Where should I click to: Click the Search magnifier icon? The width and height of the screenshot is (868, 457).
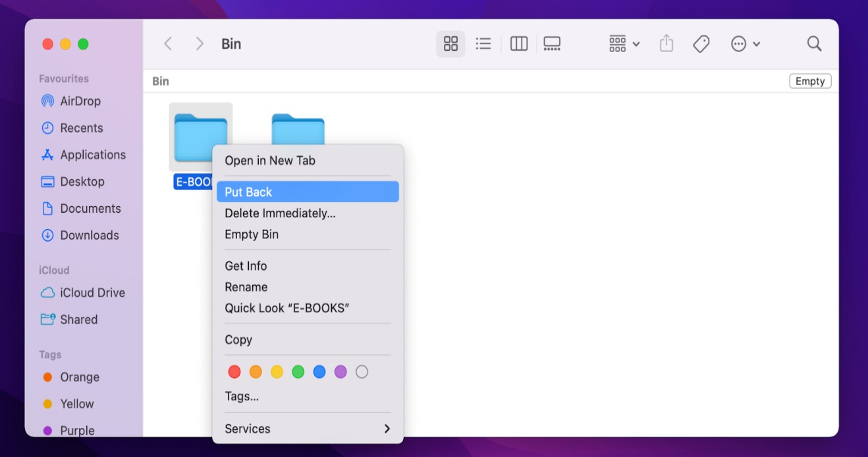814,44
